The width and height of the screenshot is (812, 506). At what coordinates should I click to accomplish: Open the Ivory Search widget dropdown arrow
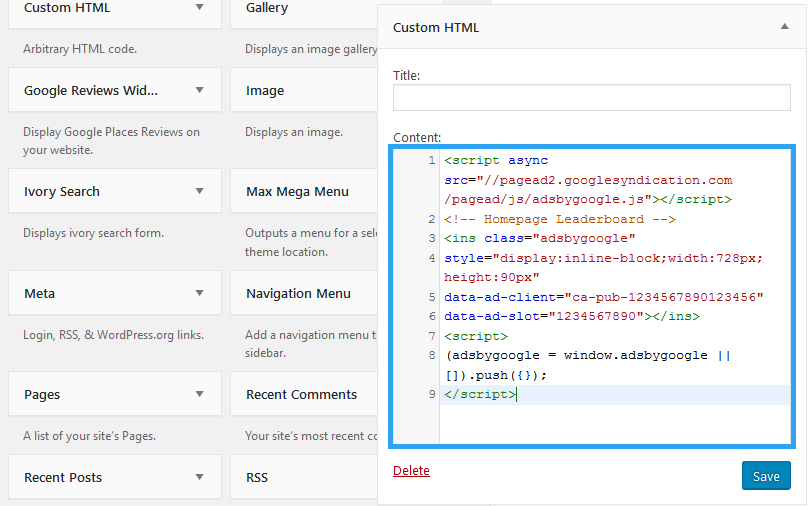pyautogui.click(x=199, y=191)
